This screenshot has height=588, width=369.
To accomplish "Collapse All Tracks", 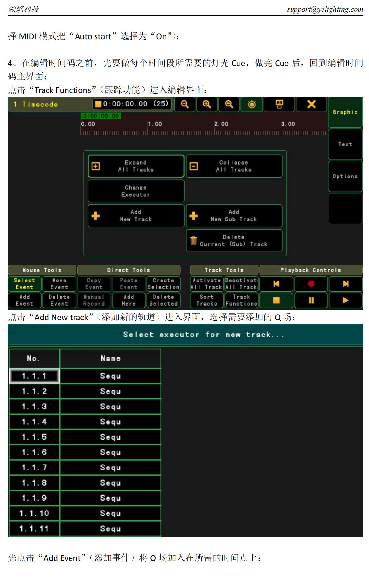I will [x=234, y=166].
